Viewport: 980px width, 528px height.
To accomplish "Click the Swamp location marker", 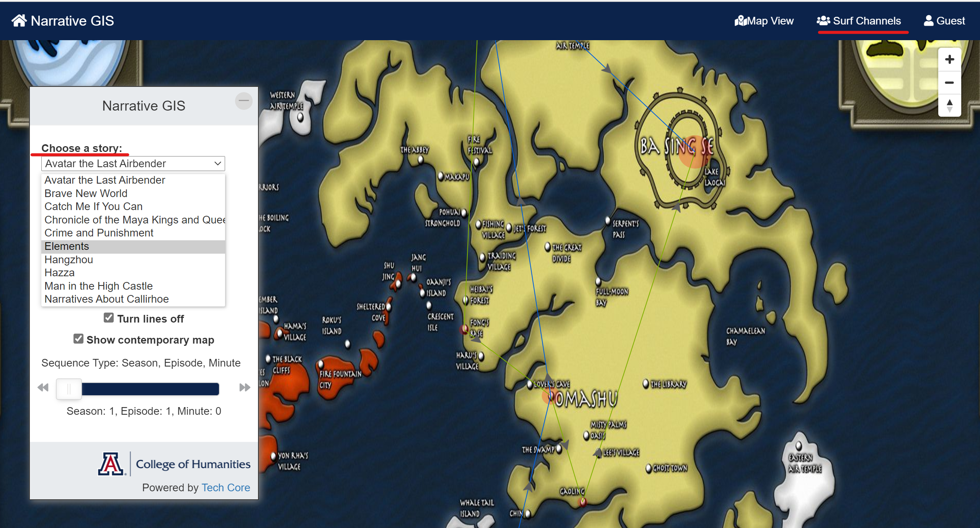I will pyautogui.click(x=559, y=449).
